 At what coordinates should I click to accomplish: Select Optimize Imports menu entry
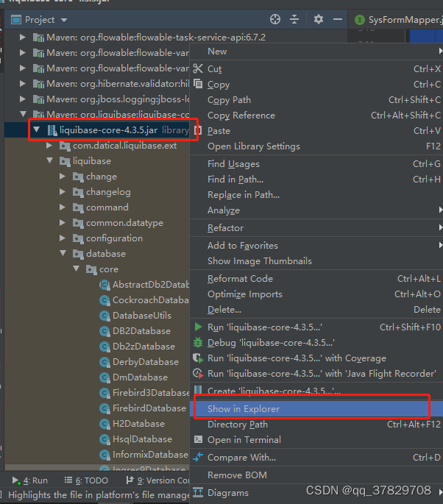click(x=316, y=294)
